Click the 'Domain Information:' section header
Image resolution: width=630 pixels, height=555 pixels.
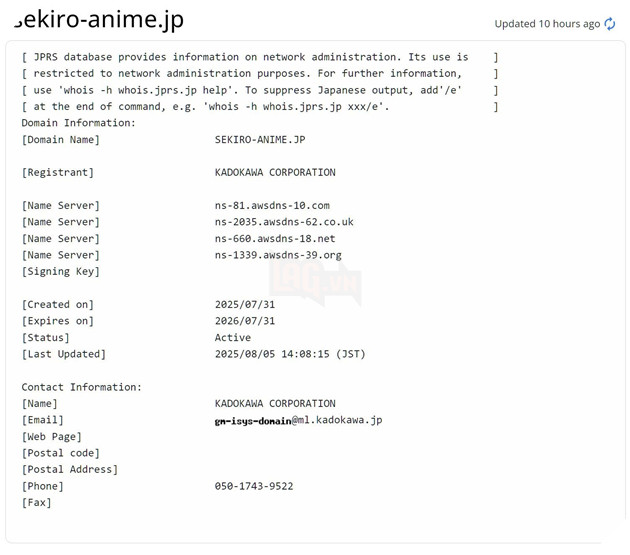78,123
